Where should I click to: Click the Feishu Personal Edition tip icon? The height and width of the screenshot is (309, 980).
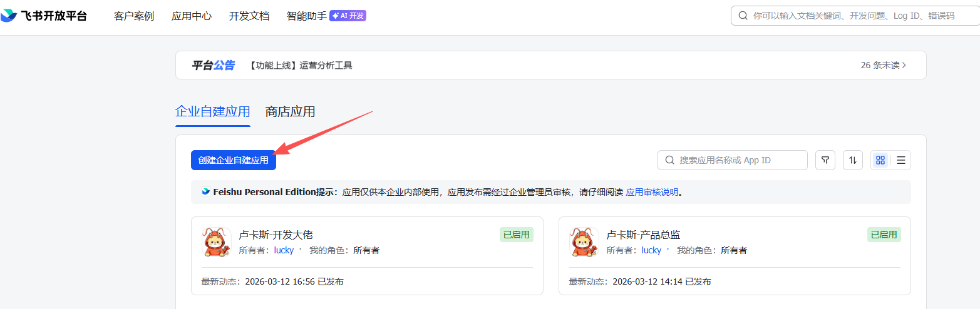[x=205, y=192]
